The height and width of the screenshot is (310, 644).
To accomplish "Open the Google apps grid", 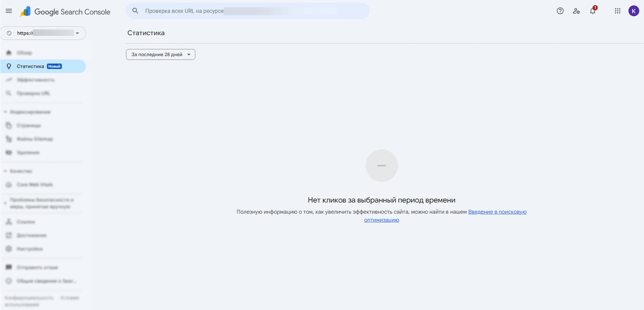I will point(618,11).
